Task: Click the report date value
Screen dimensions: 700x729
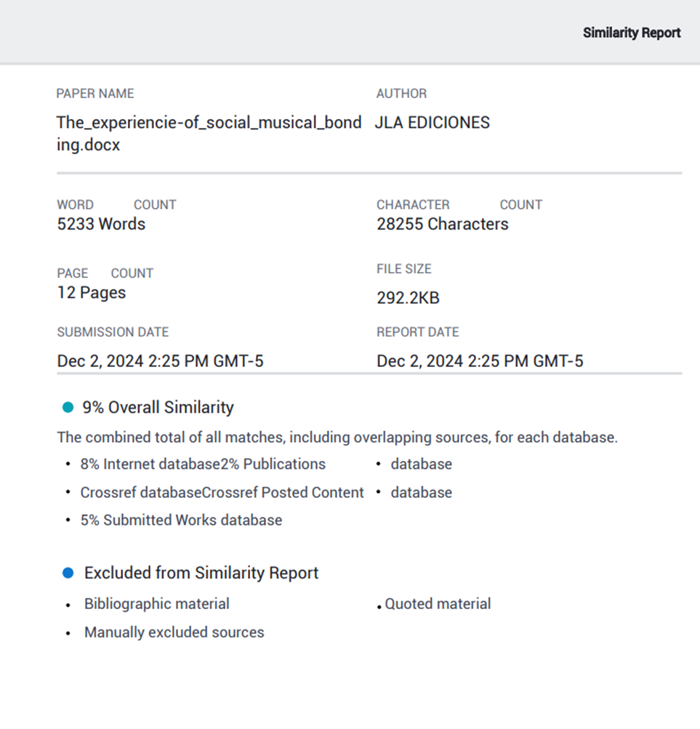Action: [480, 361]
